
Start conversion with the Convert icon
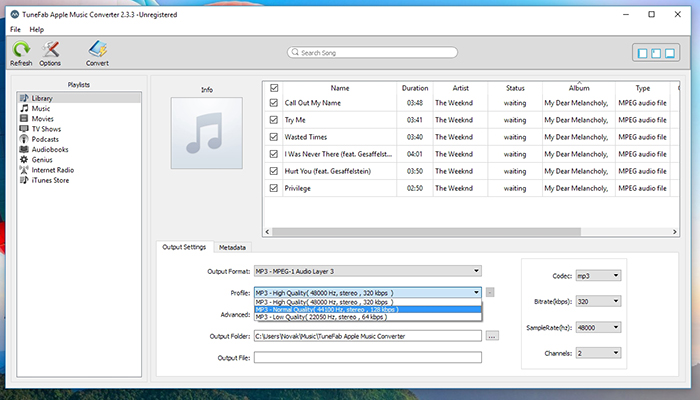coord(97,49)
